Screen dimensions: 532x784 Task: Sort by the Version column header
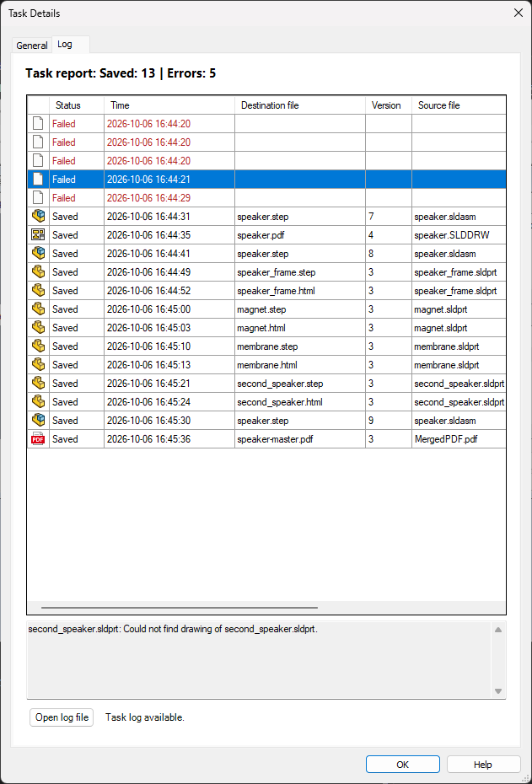[x=389, y=105]
